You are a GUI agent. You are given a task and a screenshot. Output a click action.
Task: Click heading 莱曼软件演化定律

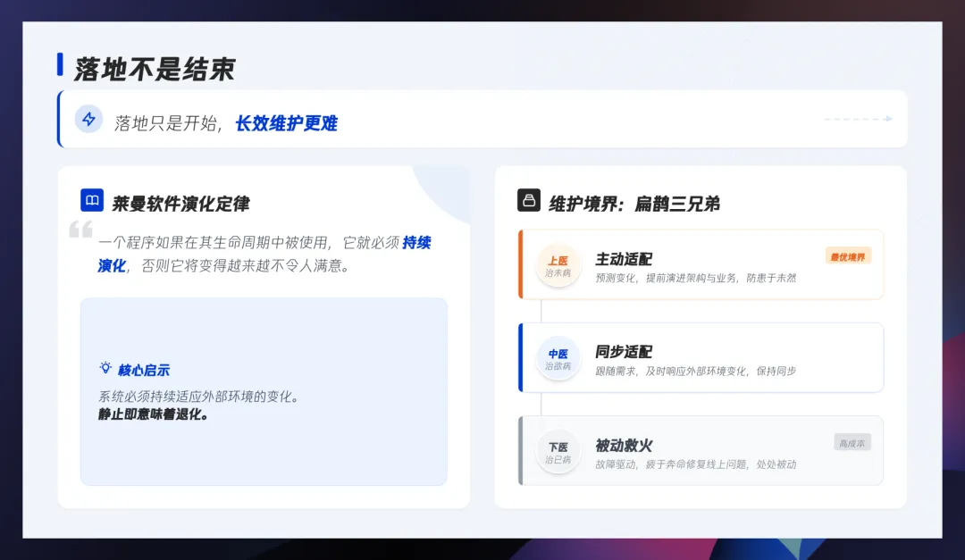point(180,204)
